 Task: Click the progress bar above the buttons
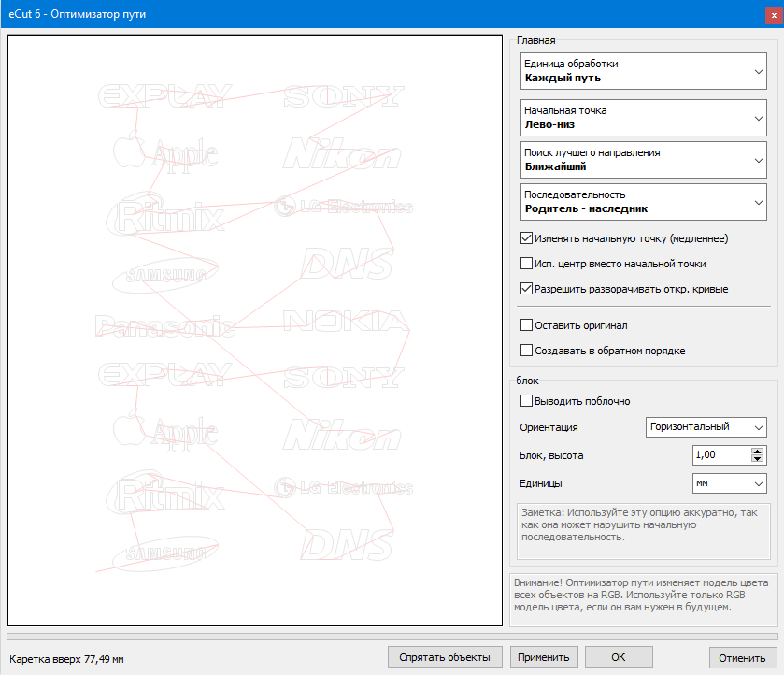(x=392, y=637)
